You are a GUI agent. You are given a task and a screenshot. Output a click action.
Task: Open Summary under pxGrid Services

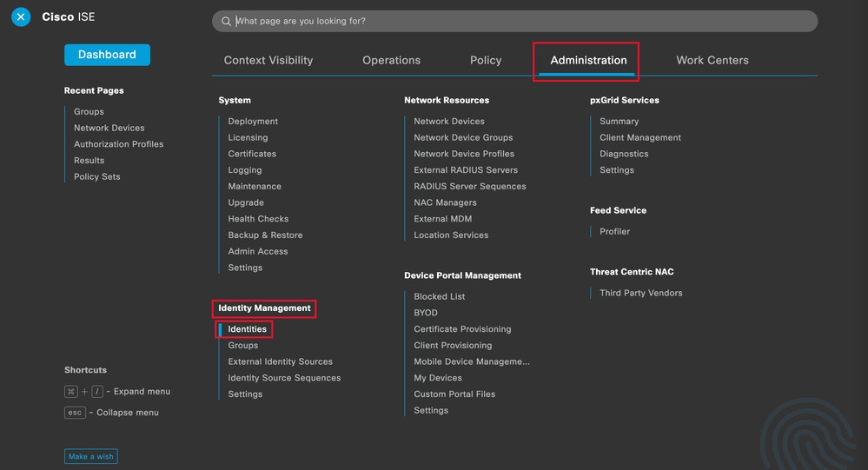[619, 122]
